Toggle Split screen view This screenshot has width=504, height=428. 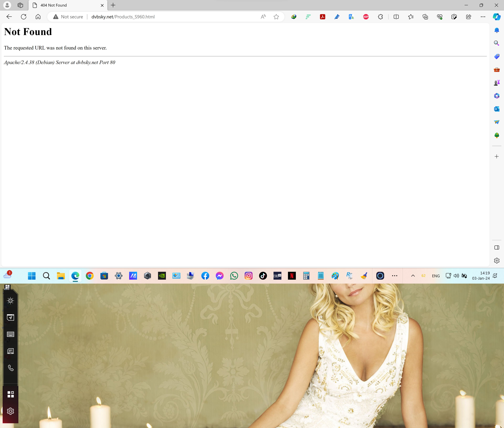396,17
